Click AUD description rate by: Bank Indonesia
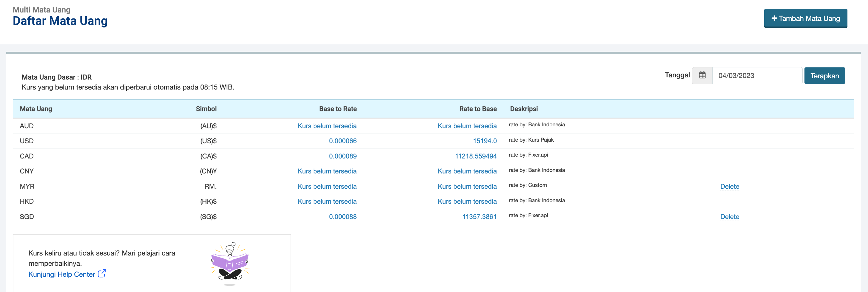Viewport: 868px width, 292px height. (537, 124)
